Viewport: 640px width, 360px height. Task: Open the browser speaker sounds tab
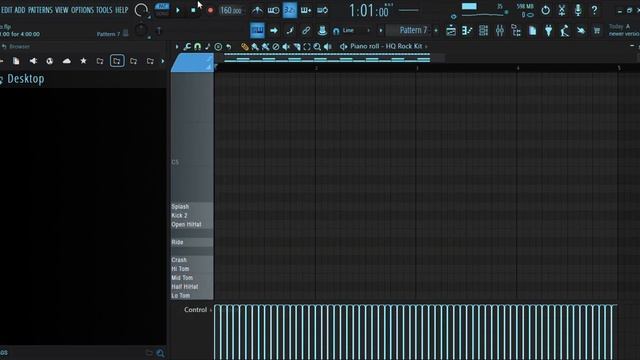33,61
